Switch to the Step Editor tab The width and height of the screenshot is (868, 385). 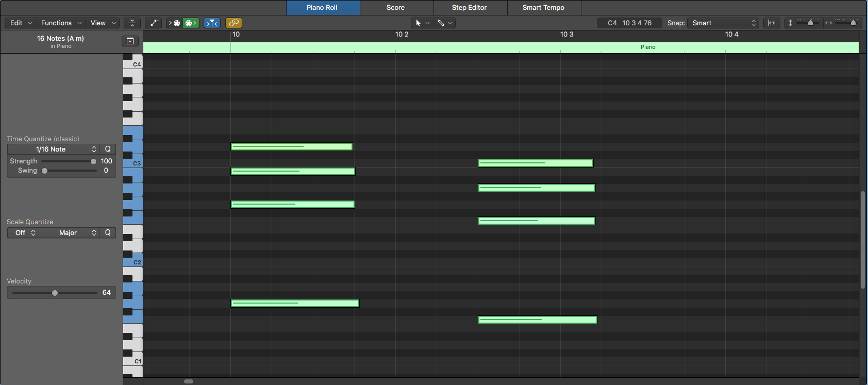pos(469,8)
